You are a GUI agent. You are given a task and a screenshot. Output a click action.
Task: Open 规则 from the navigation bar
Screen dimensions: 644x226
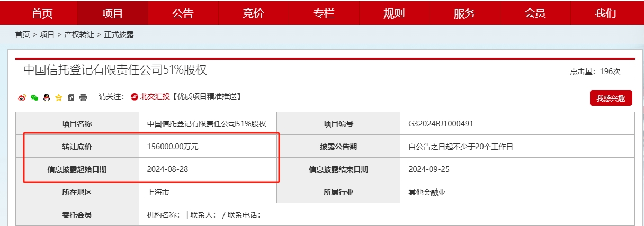pyautogui.click(x=394, y=13)
